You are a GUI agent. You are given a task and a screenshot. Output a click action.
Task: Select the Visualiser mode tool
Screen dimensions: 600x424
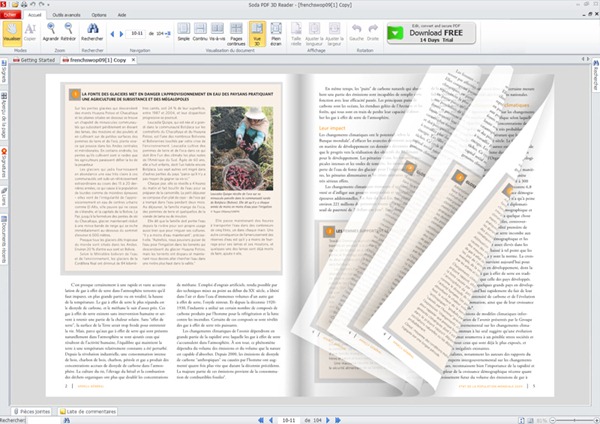[x=14, y=35]
